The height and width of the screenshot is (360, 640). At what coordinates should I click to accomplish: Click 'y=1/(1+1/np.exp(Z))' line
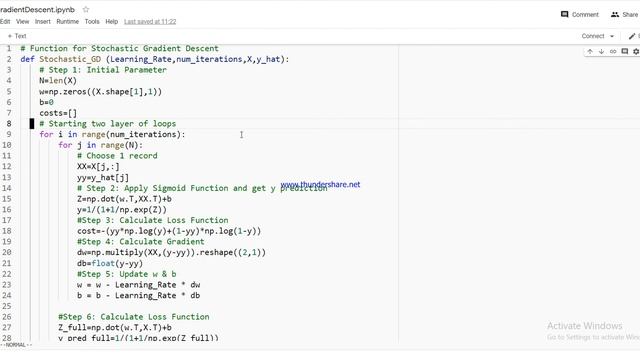tap(122, 210)
